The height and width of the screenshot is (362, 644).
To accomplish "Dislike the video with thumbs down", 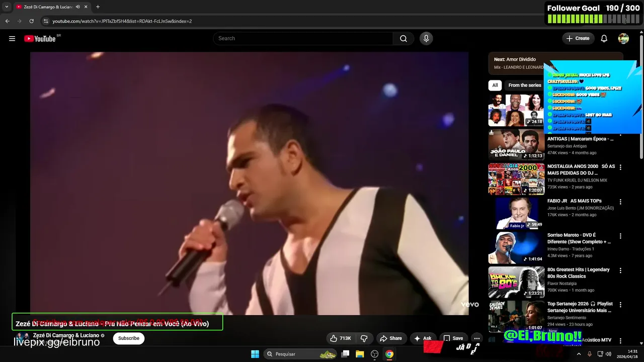I will [364, 338].
